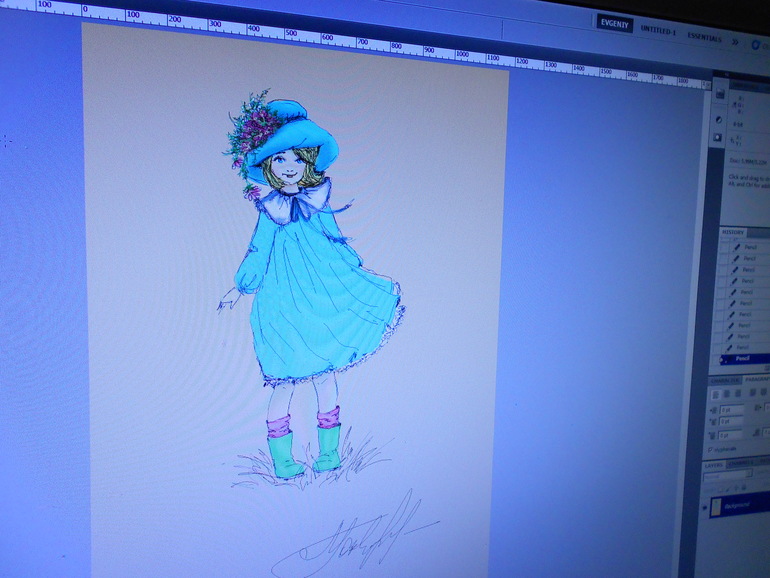Select the Layers panel tab
The width and height of the screenshot is (770, 578).
714,466
